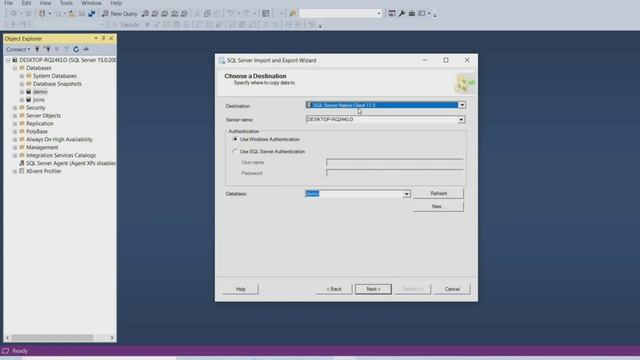The width and height of the screenshot is (640, 360).
Task: Expand the demo database node
Action: coord(22,92)
